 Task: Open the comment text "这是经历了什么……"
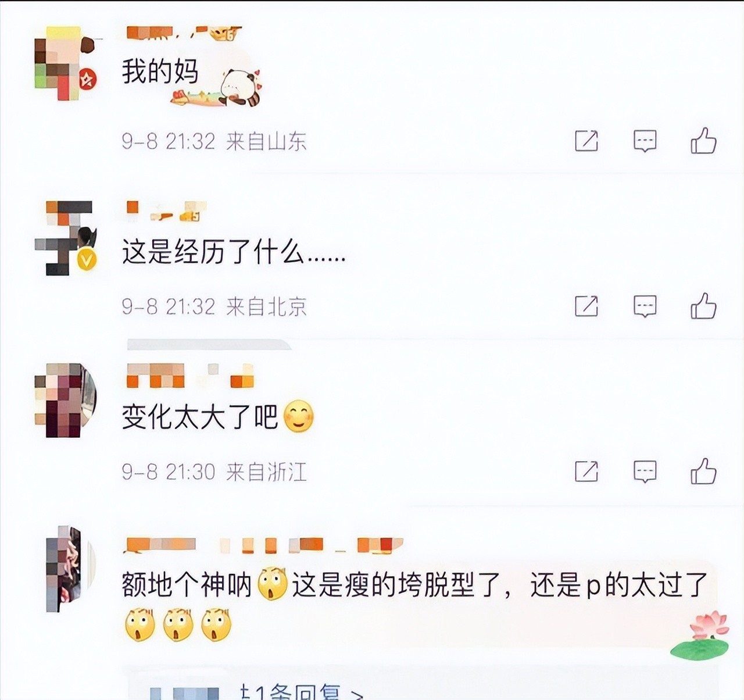coord(234,253)
